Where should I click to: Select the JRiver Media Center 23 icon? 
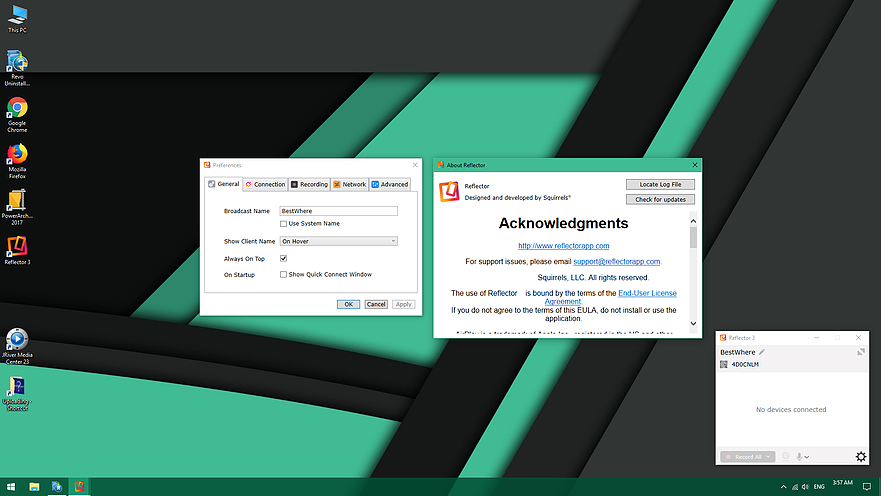pos(17,346)
